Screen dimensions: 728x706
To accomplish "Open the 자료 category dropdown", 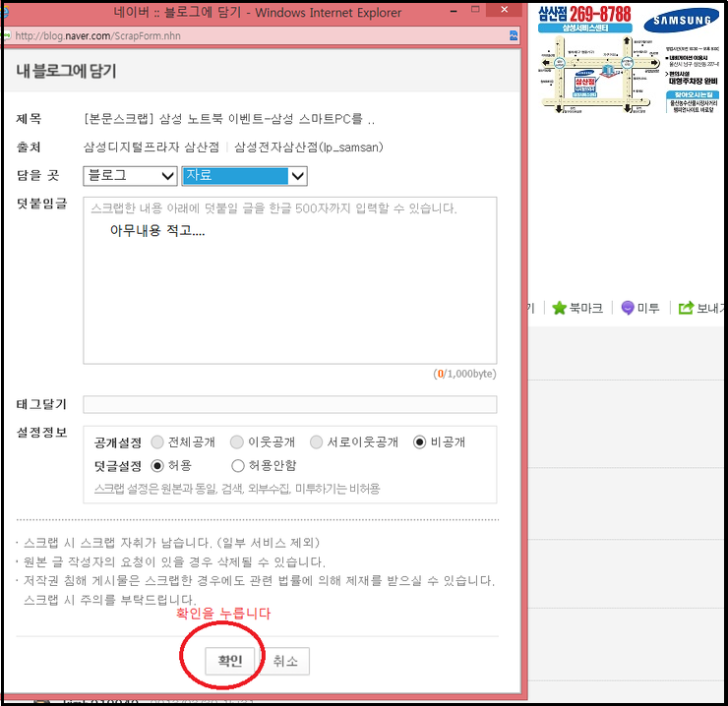I will pyautogui.click(x=245, y=176).
